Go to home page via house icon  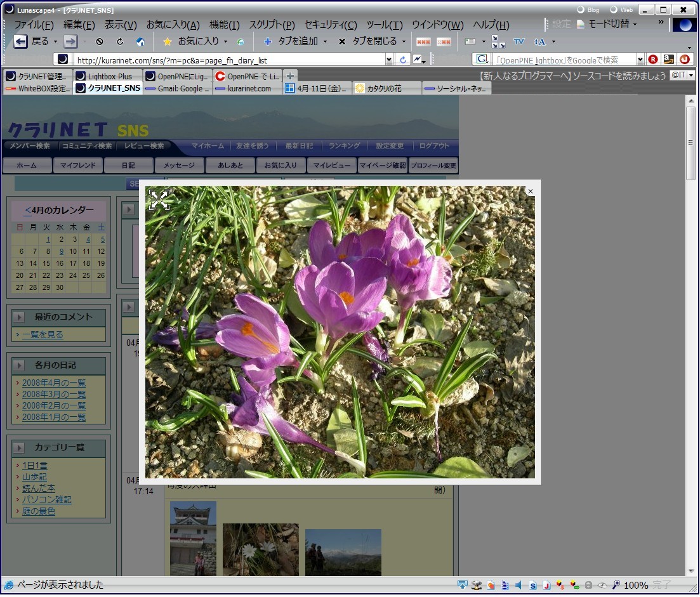pos(140,41)
